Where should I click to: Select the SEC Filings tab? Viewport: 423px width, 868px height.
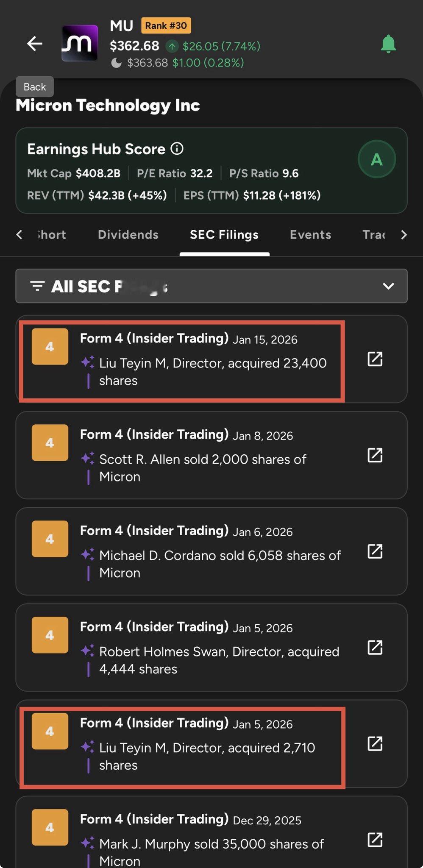tap(224, 235)
